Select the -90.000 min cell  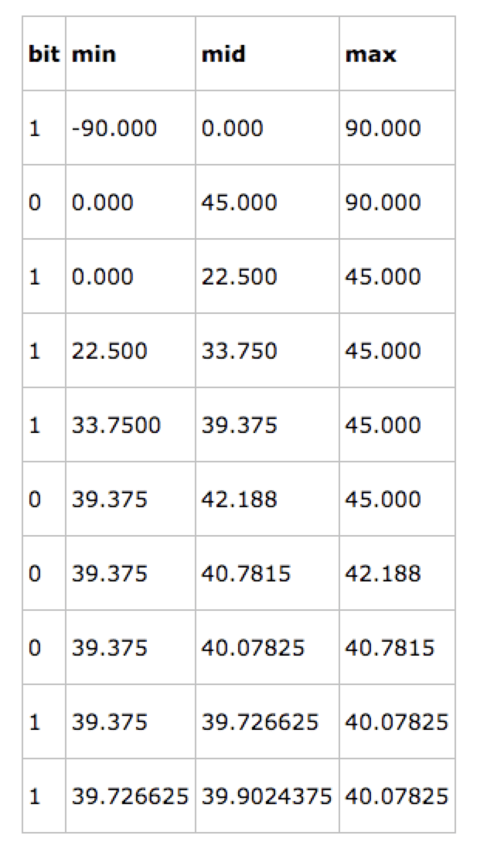[x=114, y=128]
